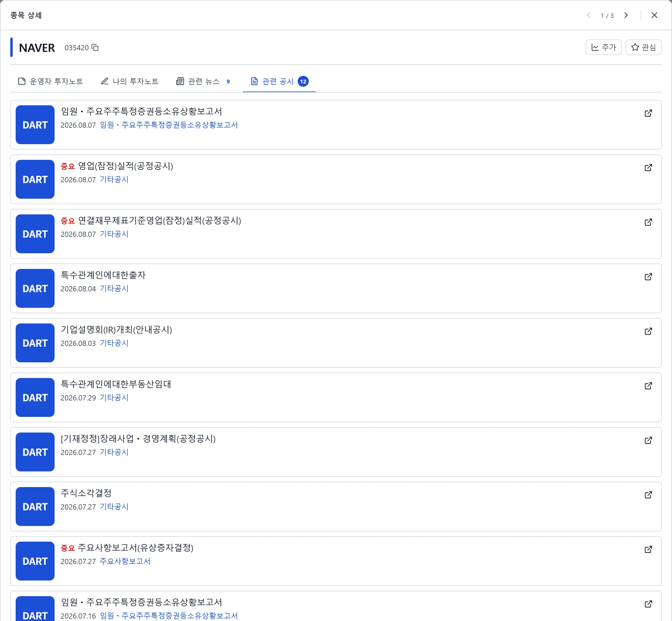This screenshot has width=672, height=621.
Task: Click DART badge of 주요사항보고서(유상증자결정)
Action: click(x=35, y=561)
